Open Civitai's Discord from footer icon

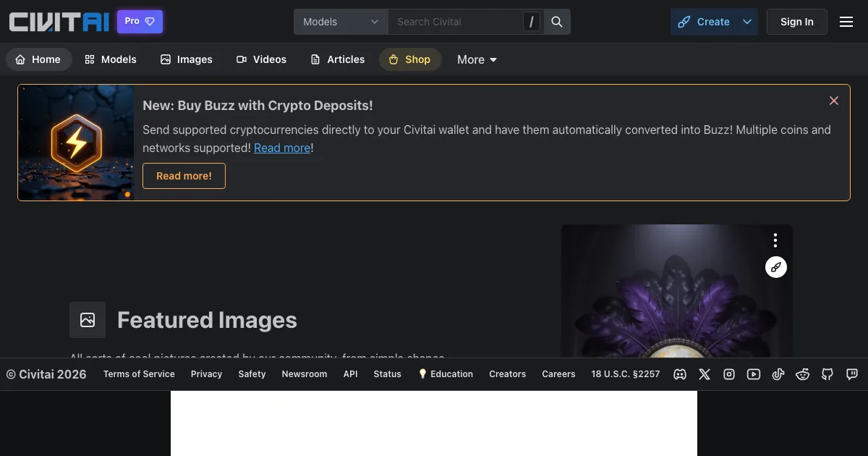click(680, 374)
